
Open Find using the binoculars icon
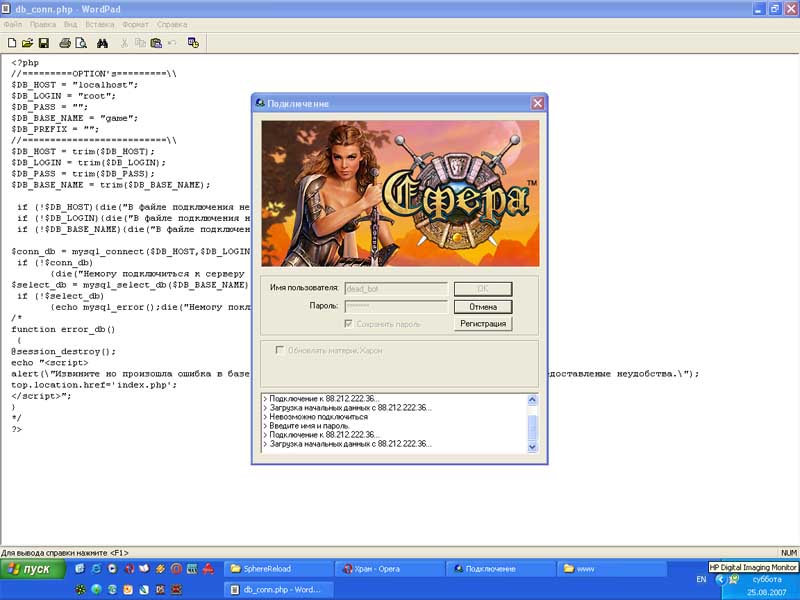(103, 43)
